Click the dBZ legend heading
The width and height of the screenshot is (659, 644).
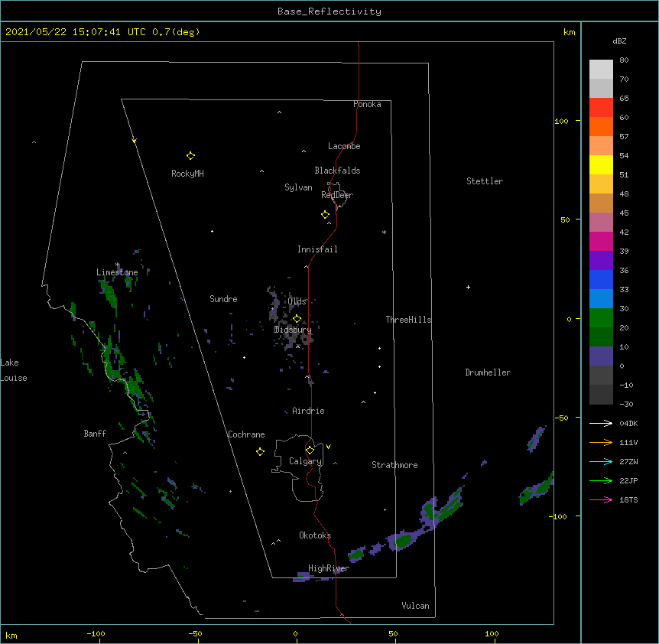(x=619, y=41)
